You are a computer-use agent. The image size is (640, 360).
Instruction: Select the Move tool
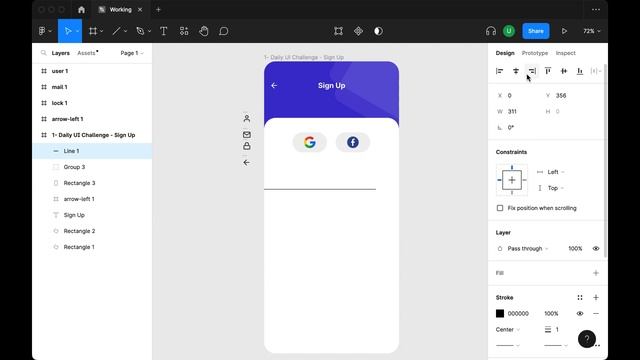68,31
